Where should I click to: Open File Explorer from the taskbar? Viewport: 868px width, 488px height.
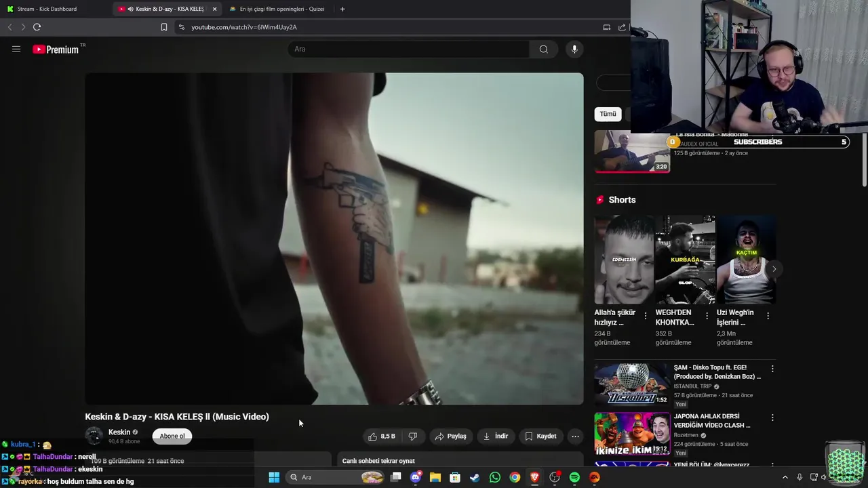point(435,477)
